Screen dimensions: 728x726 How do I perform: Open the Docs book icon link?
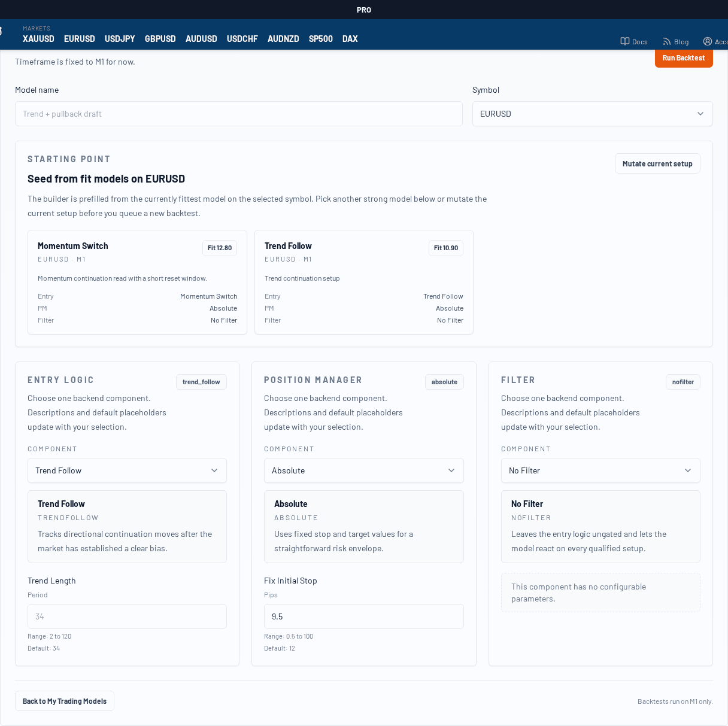pos(624,41)
